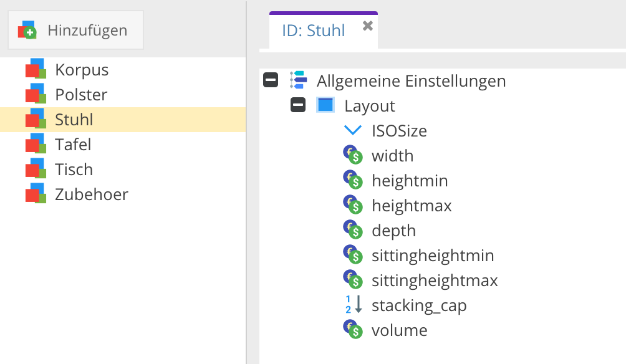Image resolution: width=626 pixels, height=364 pixels.
Task: Click the currency icon beside depth
Action: (x=353, y=231)
